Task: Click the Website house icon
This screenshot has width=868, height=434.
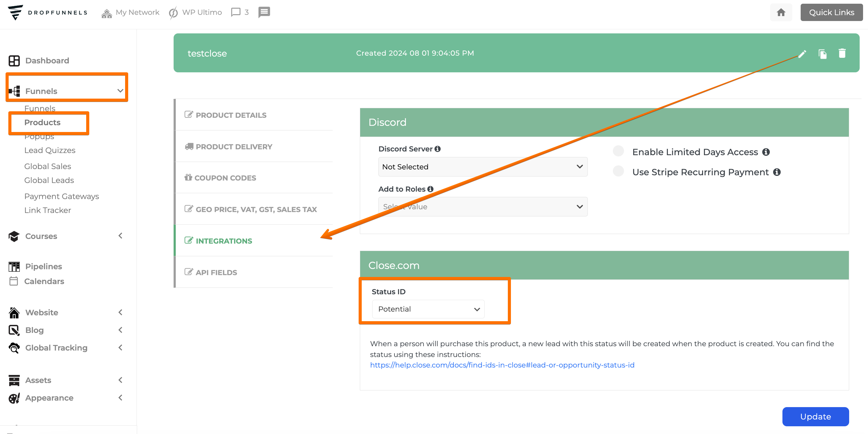Action: click(14, 313)
